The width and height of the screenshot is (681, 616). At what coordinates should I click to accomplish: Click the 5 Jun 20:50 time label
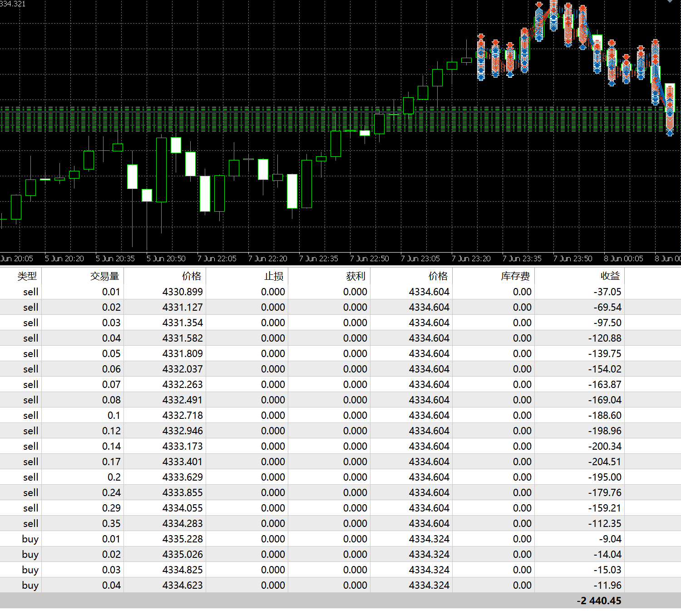tap(166, 258)
